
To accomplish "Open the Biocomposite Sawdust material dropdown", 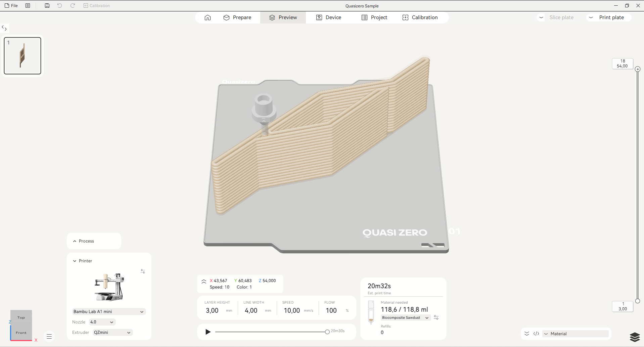I will coord(406,318).
